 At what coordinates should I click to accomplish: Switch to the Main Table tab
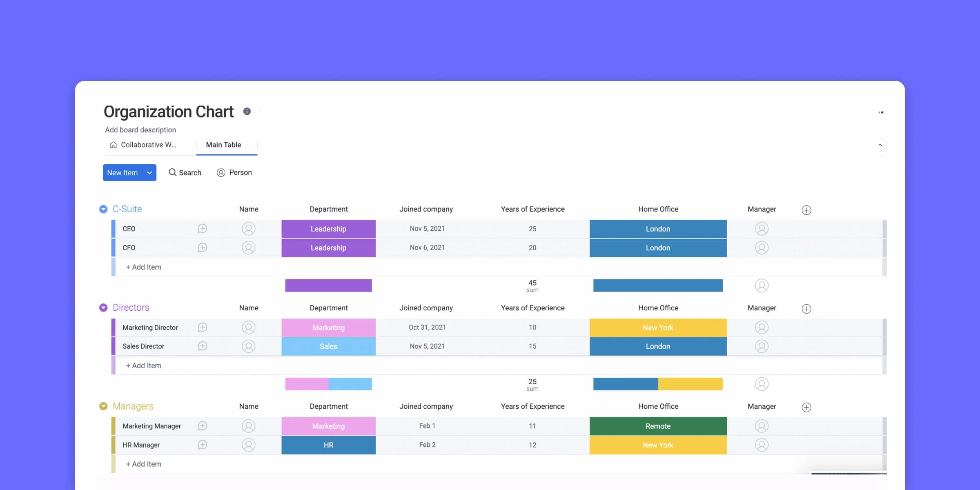[x=223, y=145]
